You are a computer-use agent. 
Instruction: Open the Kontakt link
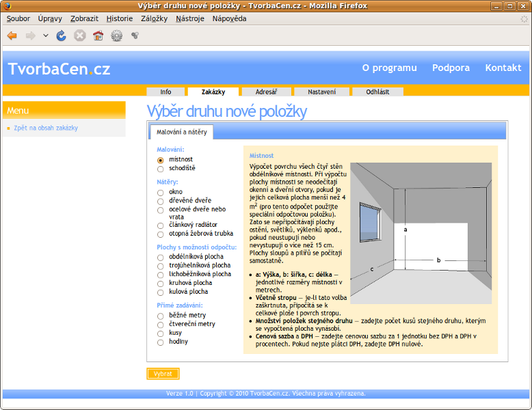pyautogui.click(x=503, y=68)
